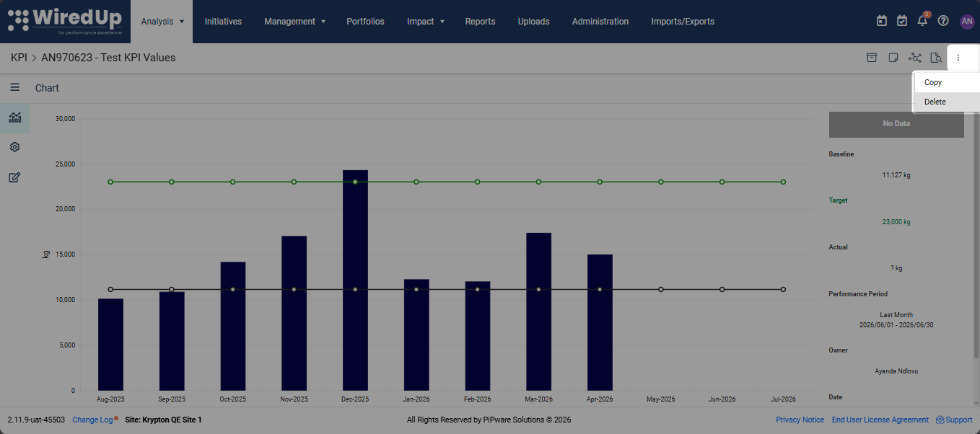Toggle the hamburger side menu
Image resolution: width=980 pixels, height=434 pixels.
pyautogui.click(x=14, y=87)
